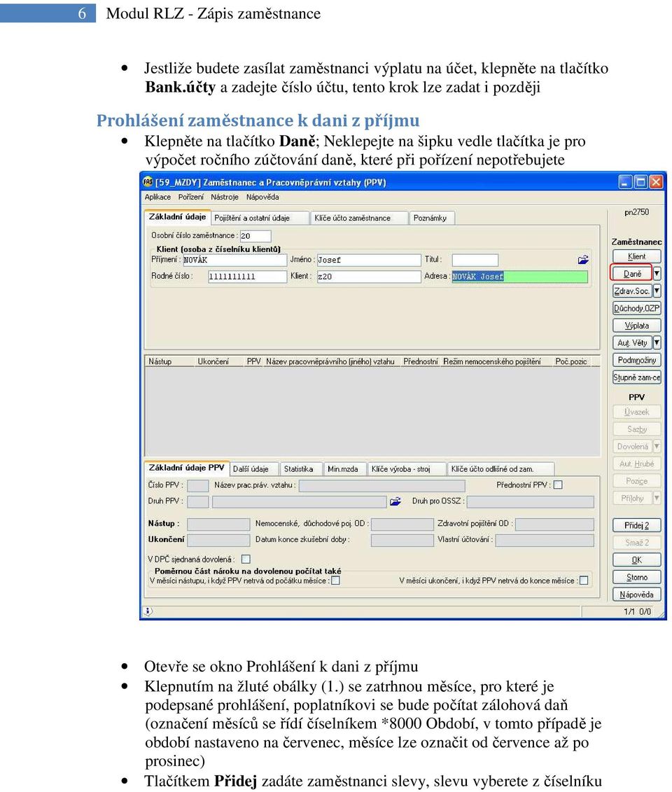Switch to Základní údaje tab
672x792 pixels.
tap(177, 216)
